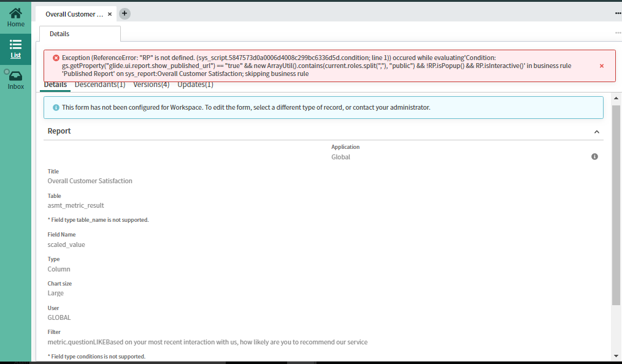The width and height of the screenshot is (622, 364).
Task: Open the Updates(1) tab
Action: [195, 84]
